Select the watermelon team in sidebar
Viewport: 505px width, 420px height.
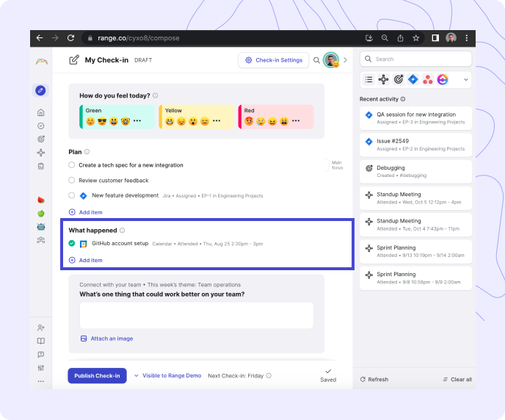[x=41, y=200]
